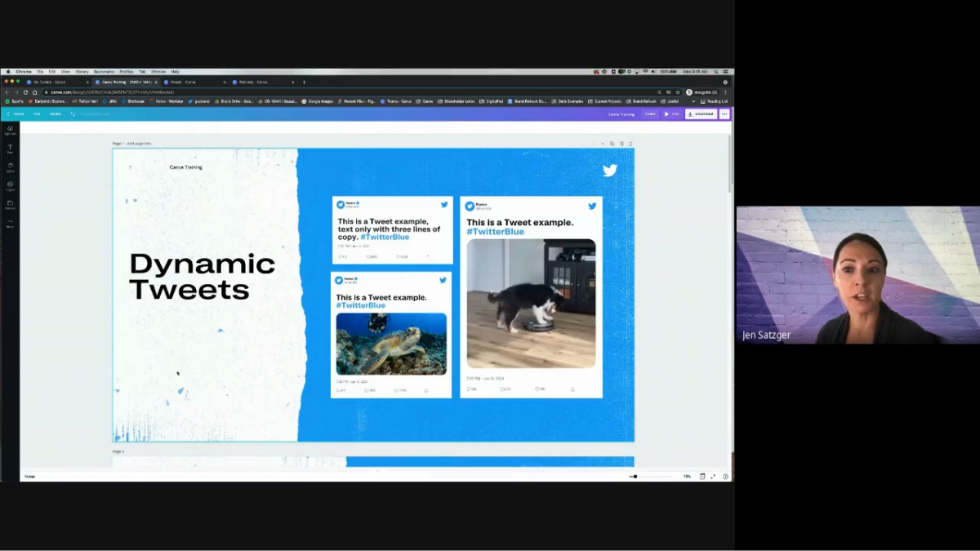Click the Add page title field for Page 1

(138, 144)
